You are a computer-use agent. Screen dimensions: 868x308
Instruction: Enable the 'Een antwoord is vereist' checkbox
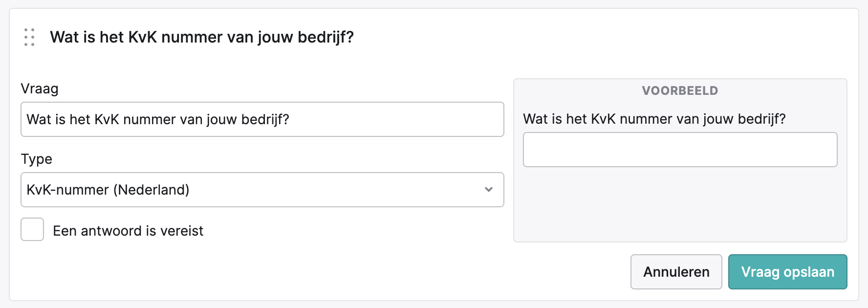pyautogui.click(x=32, y=229)
